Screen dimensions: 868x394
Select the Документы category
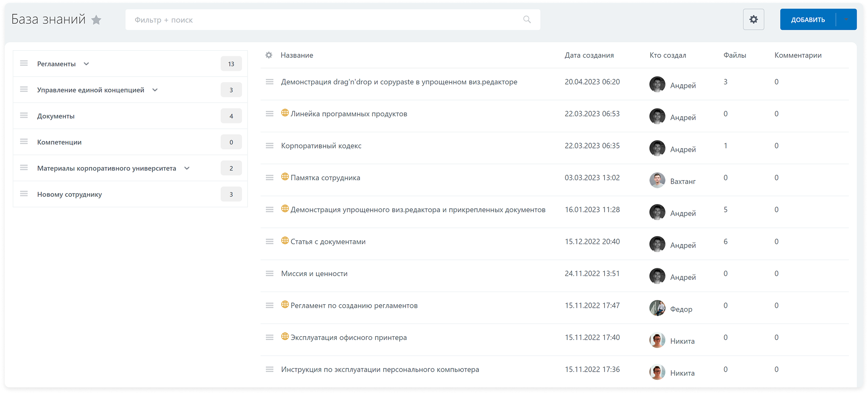click(x=56, y=116)
